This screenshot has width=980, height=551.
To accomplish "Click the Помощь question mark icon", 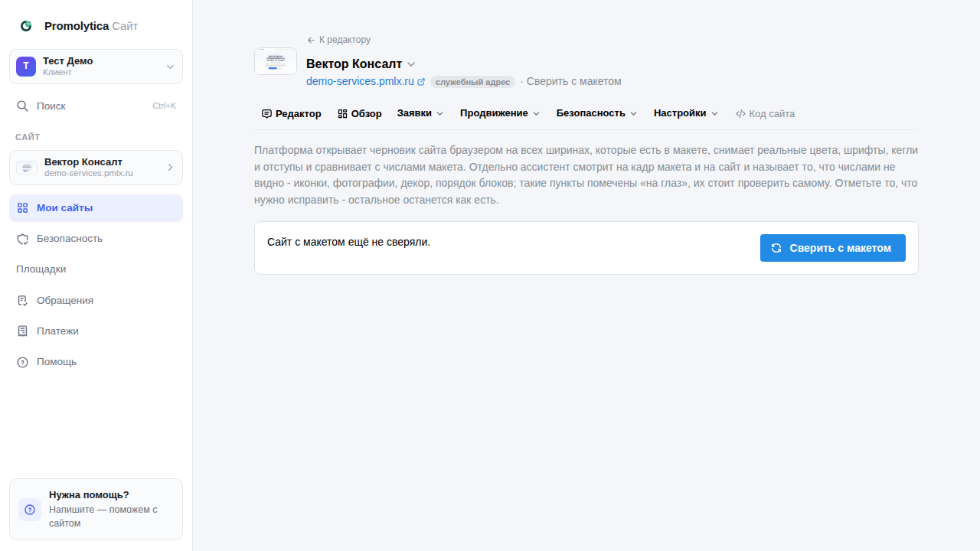I will click(22, 362).
